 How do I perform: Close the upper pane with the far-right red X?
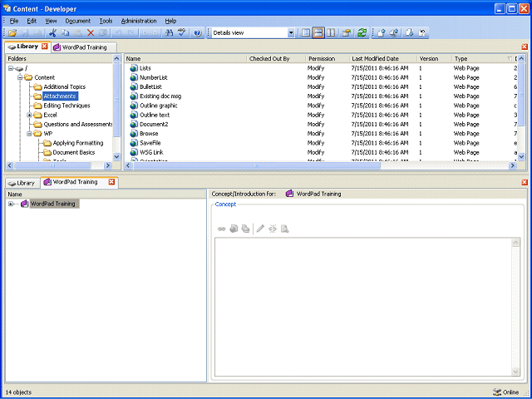click(525, 47)
